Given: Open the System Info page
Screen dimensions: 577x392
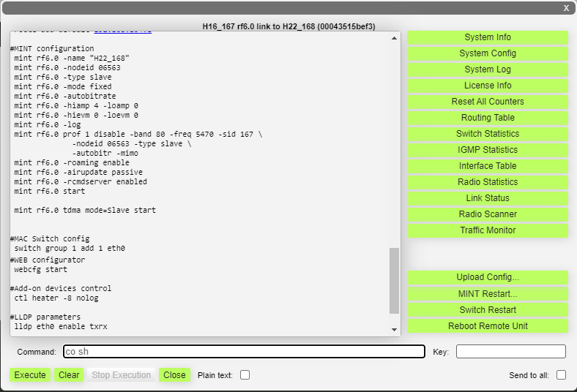Looking at the screenshot, I should [x=488, y=37].
